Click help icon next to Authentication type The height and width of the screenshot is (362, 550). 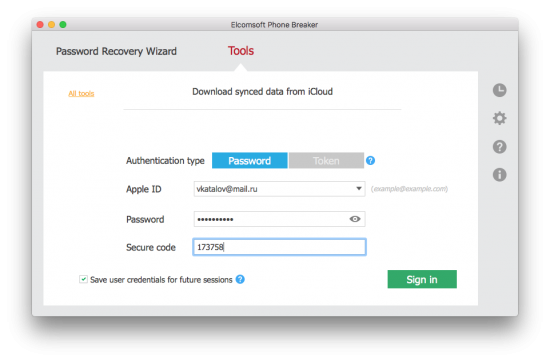click(370, 161)
